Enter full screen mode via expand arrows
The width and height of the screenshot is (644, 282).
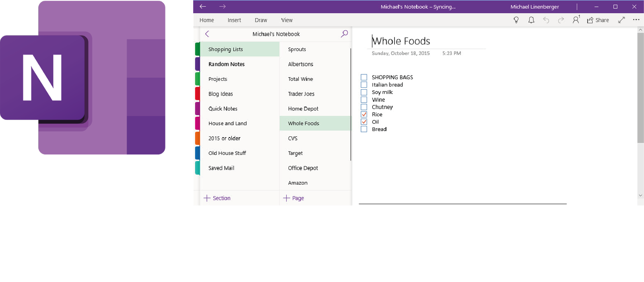point(621,20)
